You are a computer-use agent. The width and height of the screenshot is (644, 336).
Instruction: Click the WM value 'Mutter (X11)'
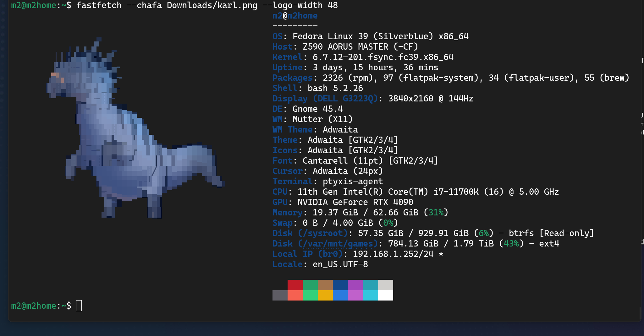(323, 119)
